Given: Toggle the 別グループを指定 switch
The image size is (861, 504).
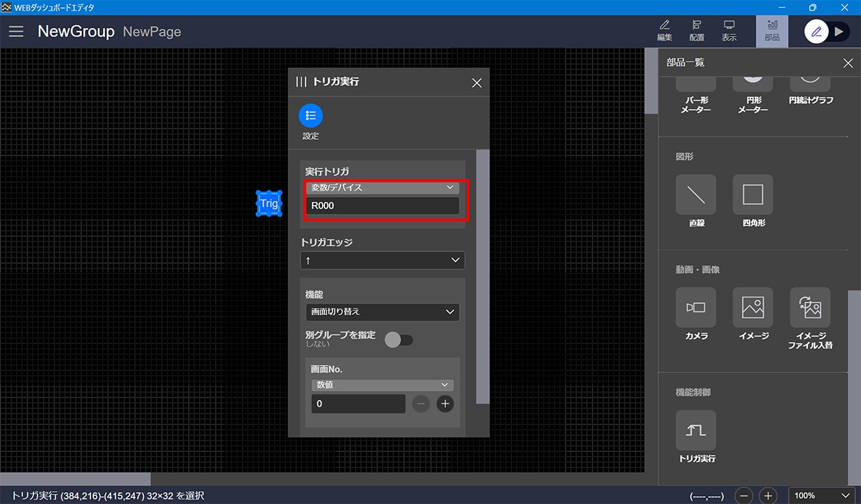Looking at the screenshot, I should (x=398, y=340).
